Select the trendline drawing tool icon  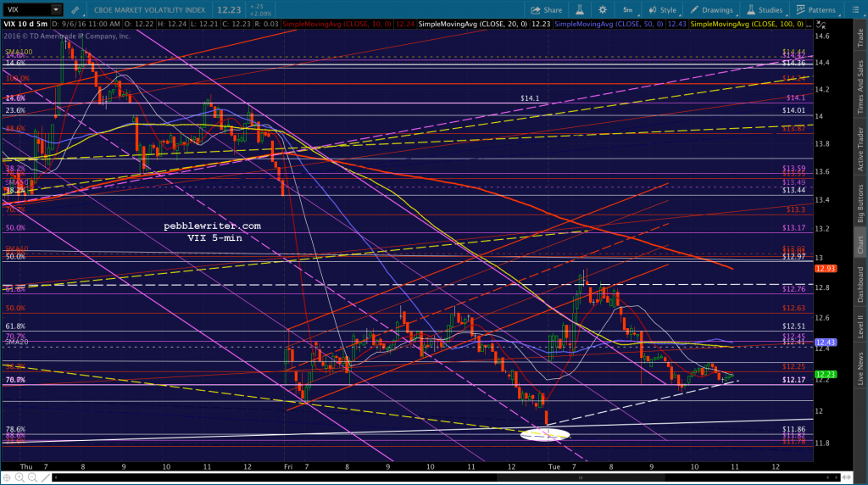point(46,477)
